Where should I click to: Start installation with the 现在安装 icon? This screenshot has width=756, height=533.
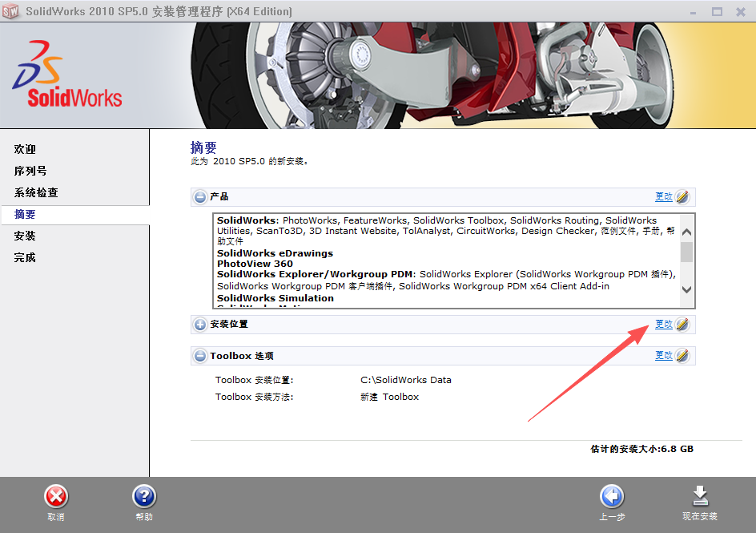[700, 496]
